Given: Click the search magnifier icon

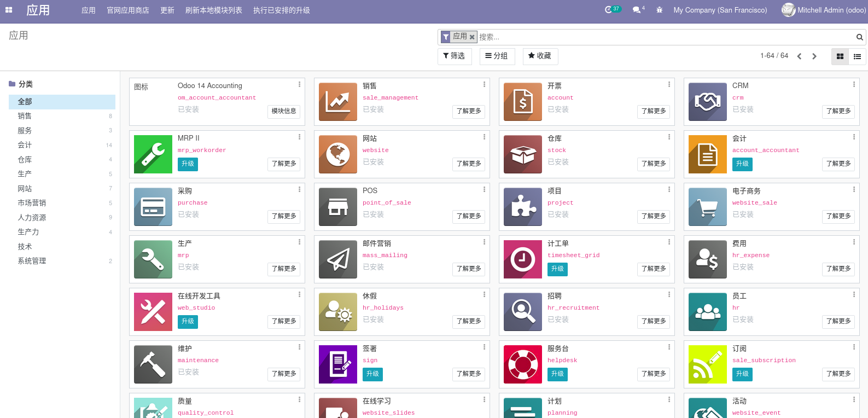Looking at the screenshot, I should (859, 37).
